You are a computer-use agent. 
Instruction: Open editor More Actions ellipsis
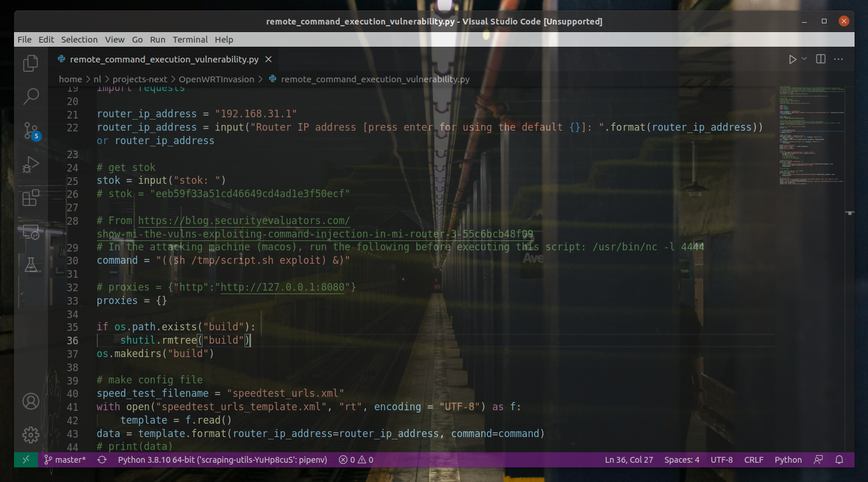point(839,59)
